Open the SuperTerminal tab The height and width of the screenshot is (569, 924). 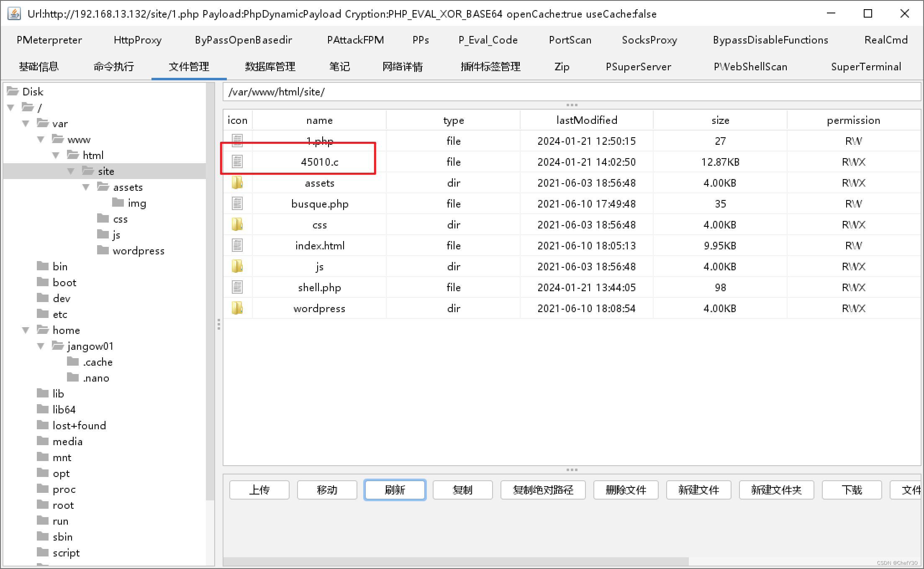point(865,67)
